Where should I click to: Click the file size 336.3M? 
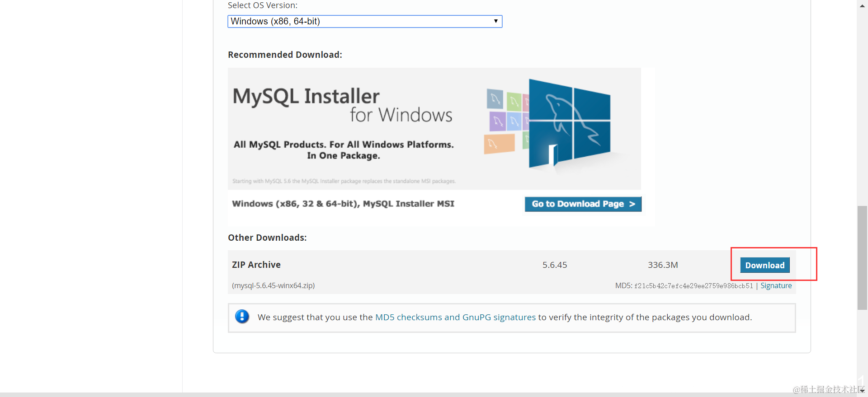click(x=663, y=265)
